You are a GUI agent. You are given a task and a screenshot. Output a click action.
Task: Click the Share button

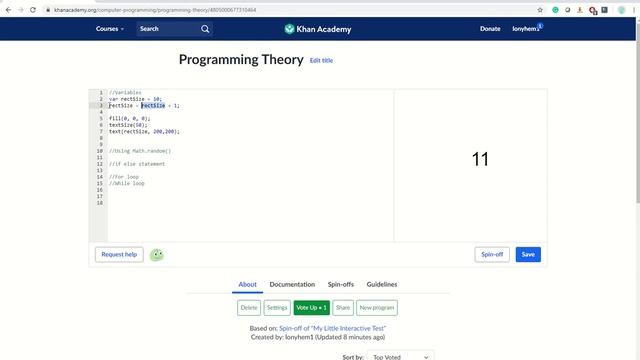pyautogui.click(x=343, y=308)
